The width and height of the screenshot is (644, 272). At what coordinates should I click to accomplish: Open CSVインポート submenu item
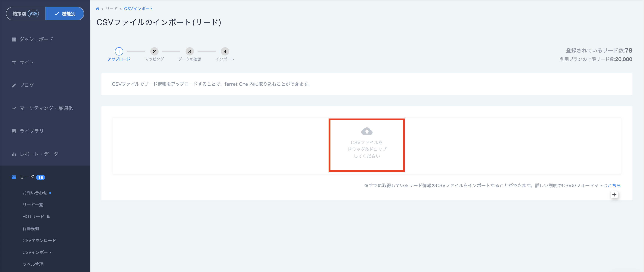pyautogui.click(x=37, y=252)
